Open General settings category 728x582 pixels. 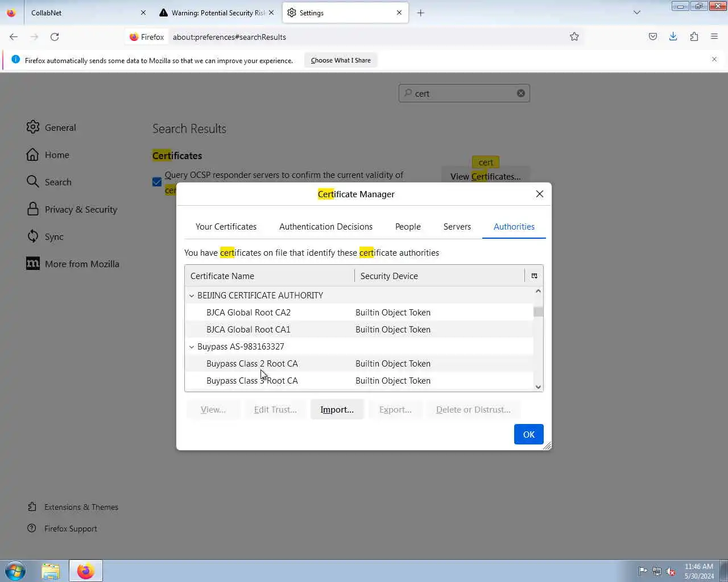click(51, 127)
